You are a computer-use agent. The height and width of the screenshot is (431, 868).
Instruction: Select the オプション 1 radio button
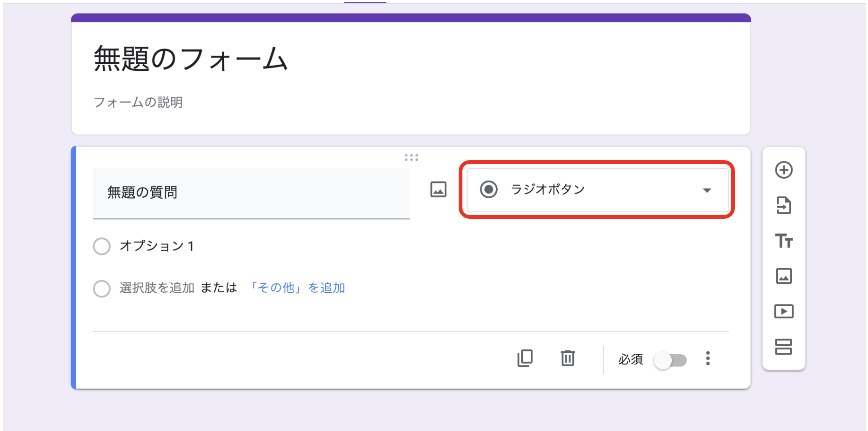pyautogui.click(x=101, y=246)
